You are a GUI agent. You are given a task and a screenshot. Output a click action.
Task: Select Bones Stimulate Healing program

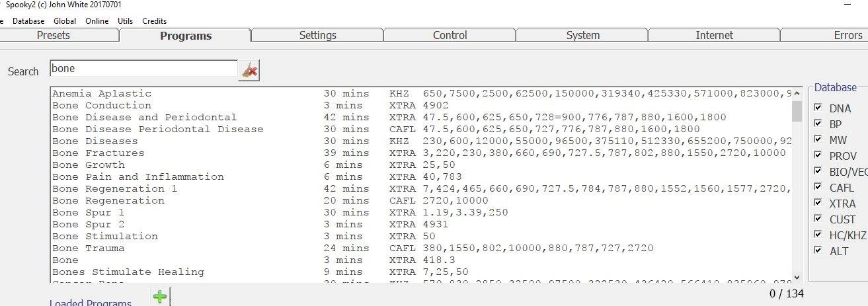pyautogui.click(x=421, y=272)
